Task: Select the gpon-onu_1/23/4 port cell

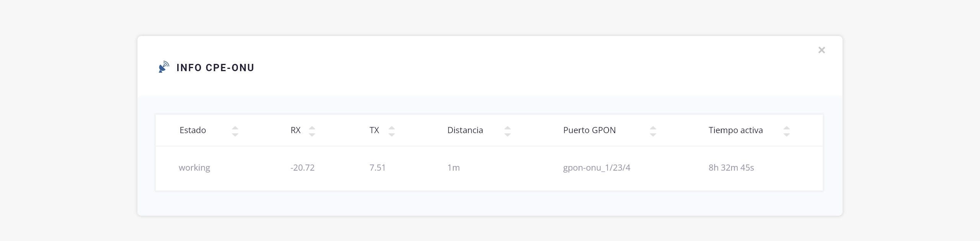Action: tap(596, 168)
